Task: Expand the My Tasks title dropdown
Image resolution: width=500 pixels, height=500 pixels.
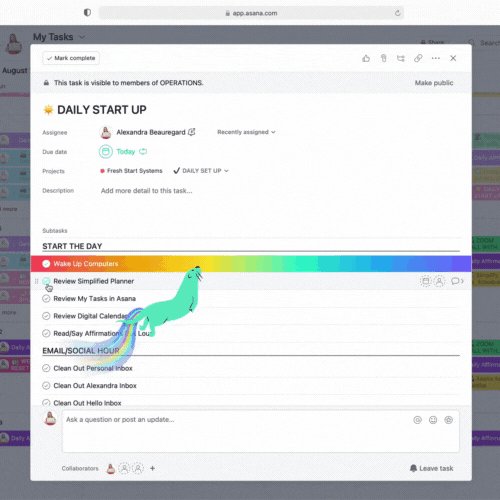Action: pos(82,37)
